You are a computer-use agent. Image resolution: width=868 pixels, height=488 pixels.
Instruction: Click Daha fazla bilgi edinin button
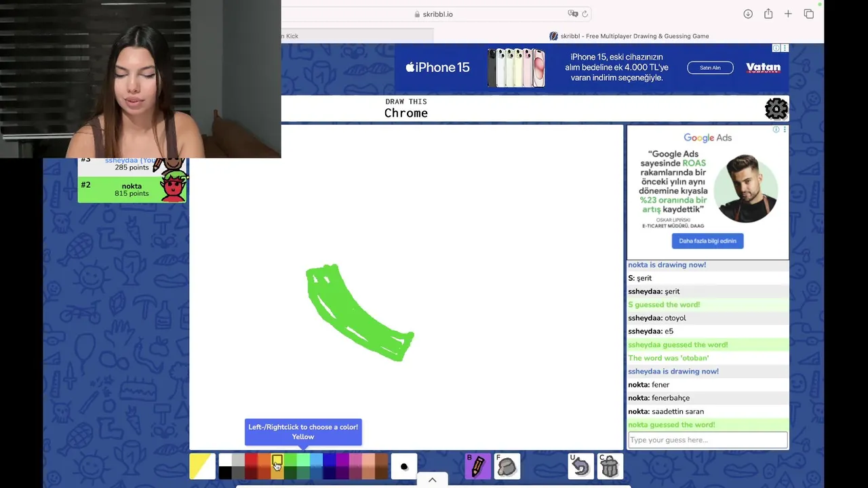pyautogui.click(x=707, y=241)
